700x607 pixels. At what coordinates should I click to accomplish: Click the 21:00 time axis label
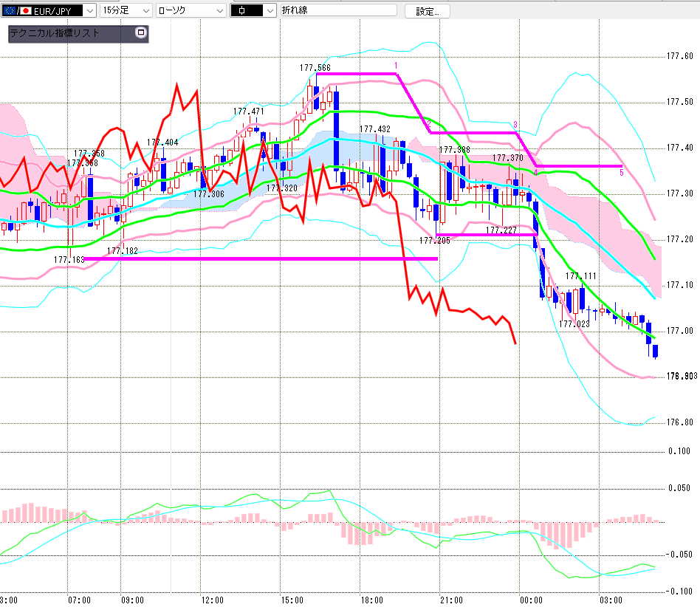point(452,600)
